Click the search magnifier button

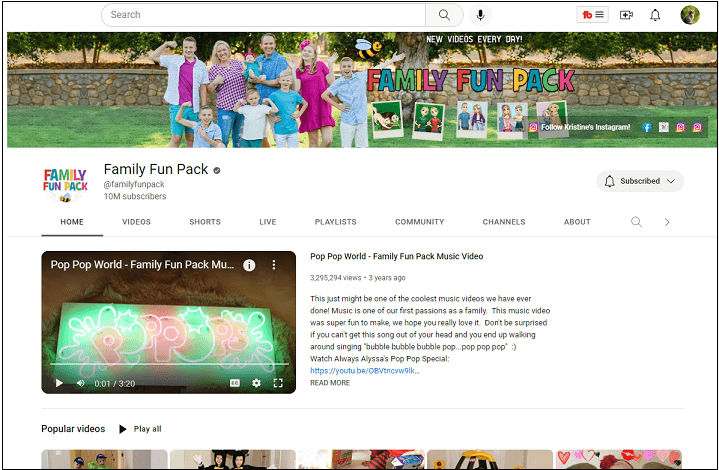[x=444, y=15]
